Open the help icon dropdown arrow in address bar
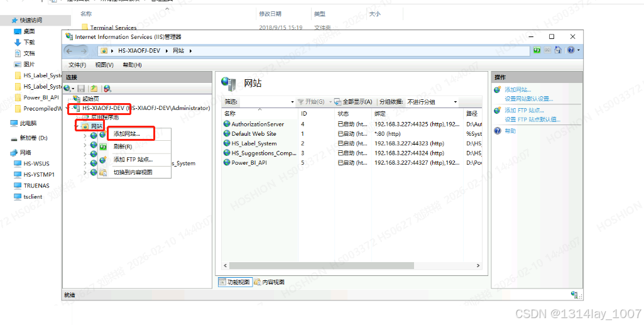Screen dimensions: 644x325 coord(578,50)
